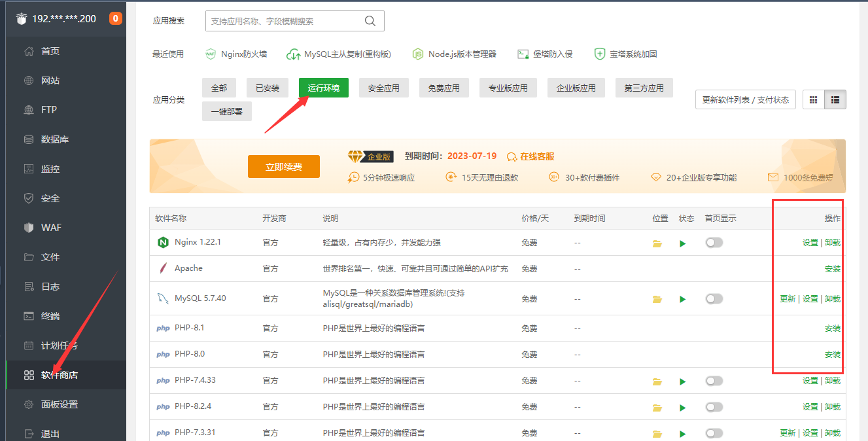Click MySQL 5.7.40 run status icon

(x=683, y=299)
